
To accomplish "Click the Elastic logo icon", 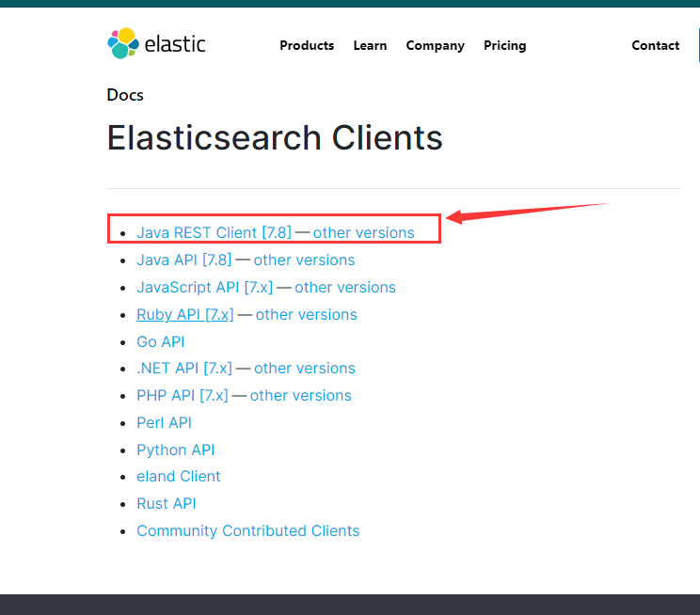I will pyautogui.click(x=123, y=43).
